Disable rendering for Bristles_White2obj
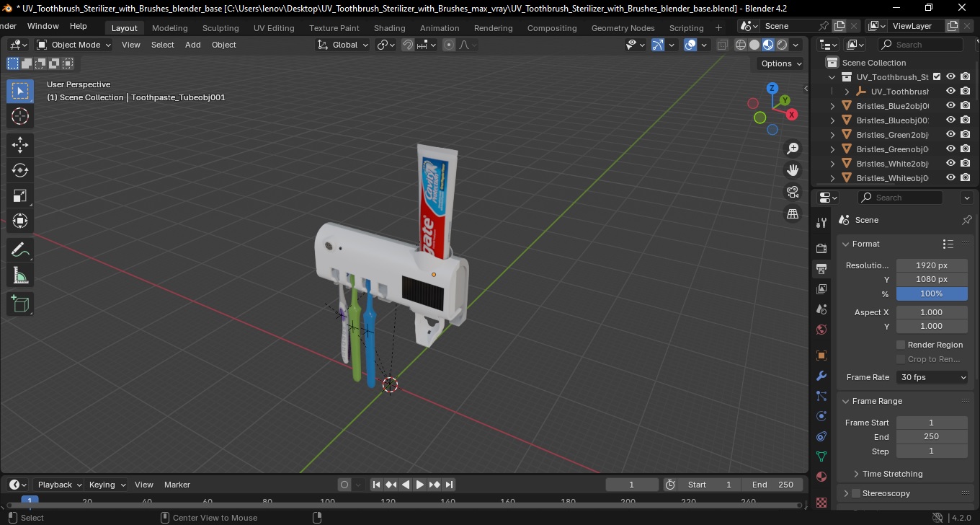The width and height of the screenshot is (980, 525). click(x=966, y=163)
